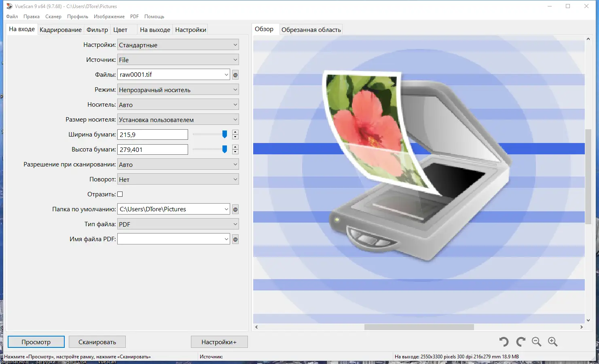The width and height of the screenshot is (599, 364).
Task: Click the @ button for Имя файла PDF
Action: click(x=235, y=239)
